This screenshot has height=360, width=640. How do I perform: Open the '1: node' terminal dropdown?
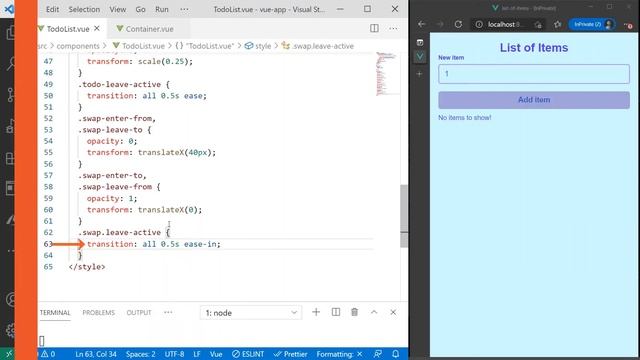tap(251, 313)
